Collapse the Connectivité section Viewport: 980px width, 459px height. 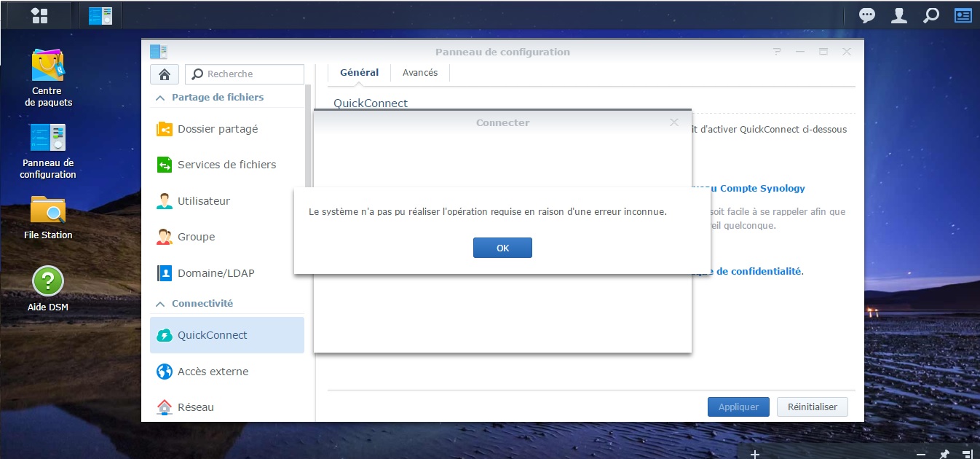tap(160, 304)
